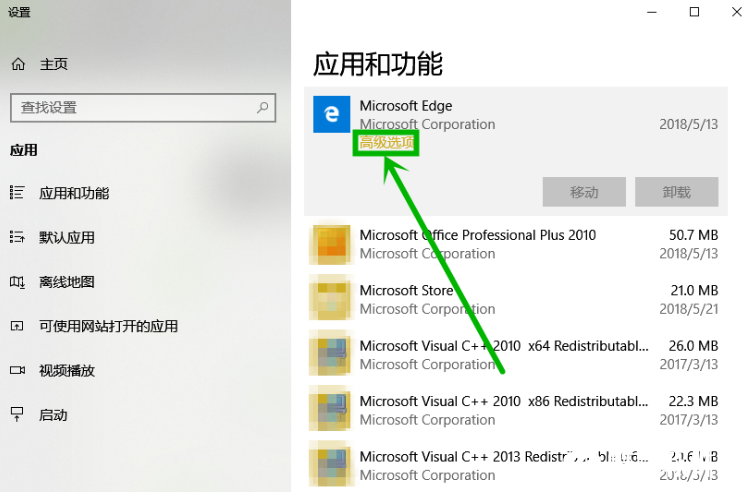Select the 应用和功能 sidebar icon
Viewport: 748px width, 496px height.
click(x=17, y=193)
